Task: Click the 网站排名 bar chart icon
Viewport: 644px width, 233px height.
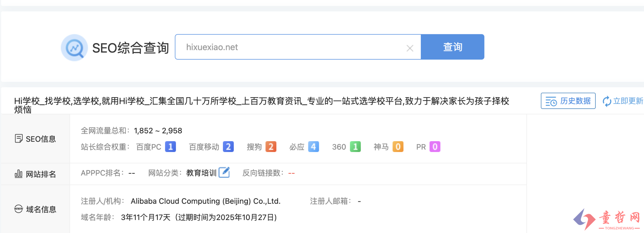Action: coord(18,174)
